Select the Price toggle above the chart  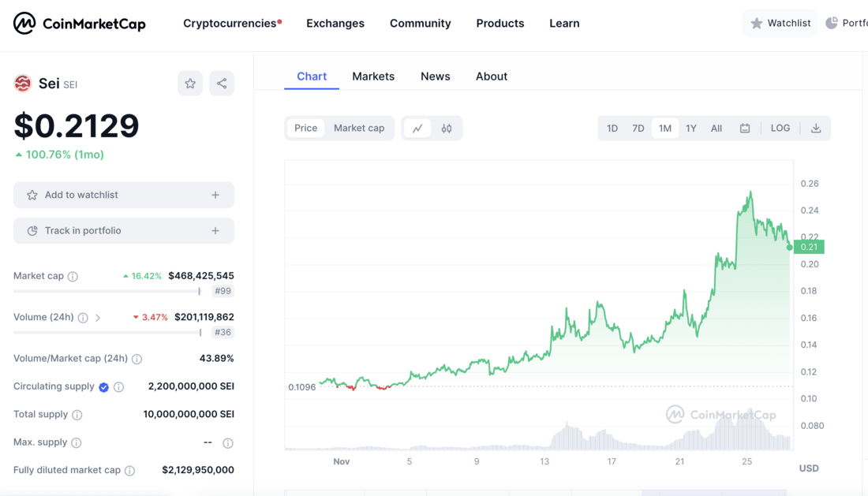[x=305, y=128]
